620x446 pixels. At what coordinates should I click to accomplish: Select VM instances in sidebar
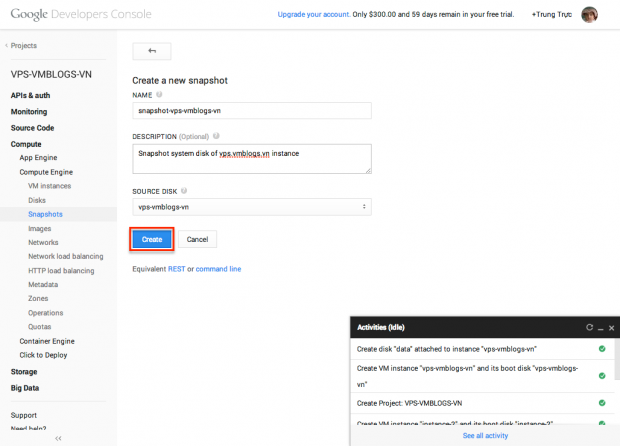[50, 186]
